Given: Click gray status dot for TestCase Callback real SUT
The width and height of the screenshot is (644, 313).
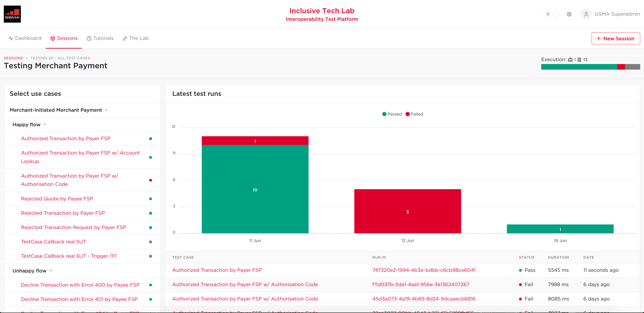Looking at the screenshot, I should coord(150,242).
